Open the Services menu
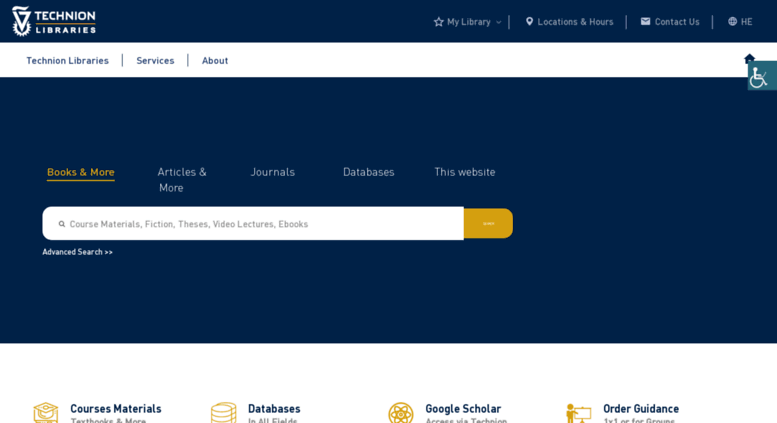777x423 pixels. pos(155,60)
